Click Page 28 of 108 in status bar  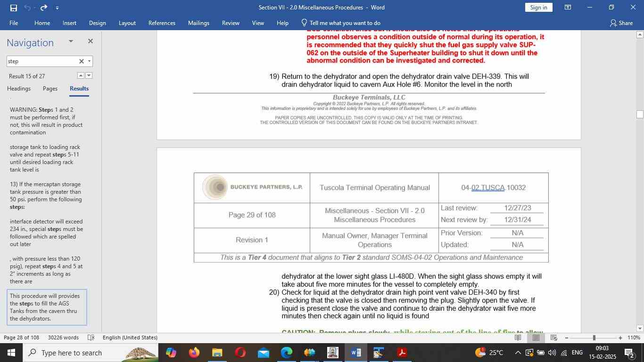21,337
